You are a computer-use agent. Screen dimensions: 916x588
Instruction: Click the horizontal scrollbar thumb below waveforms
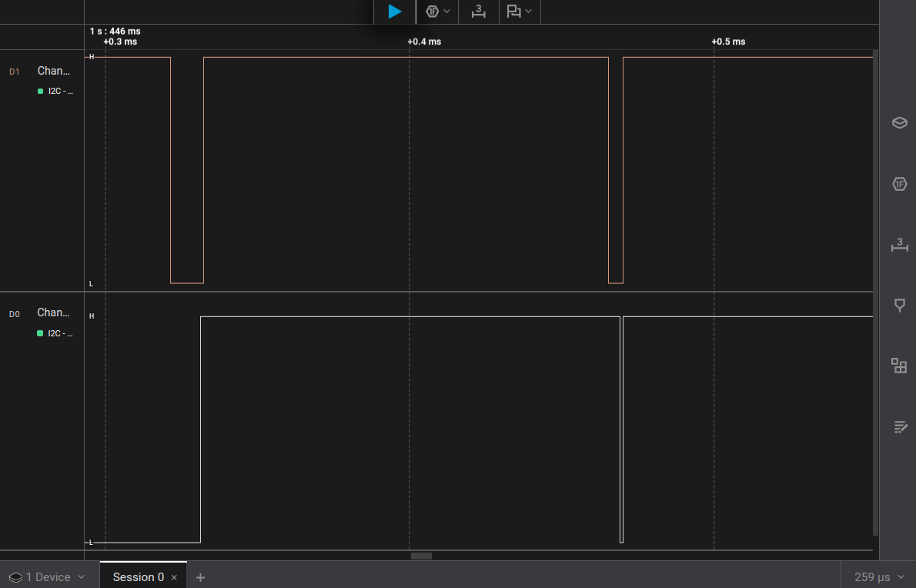(421, 556)
